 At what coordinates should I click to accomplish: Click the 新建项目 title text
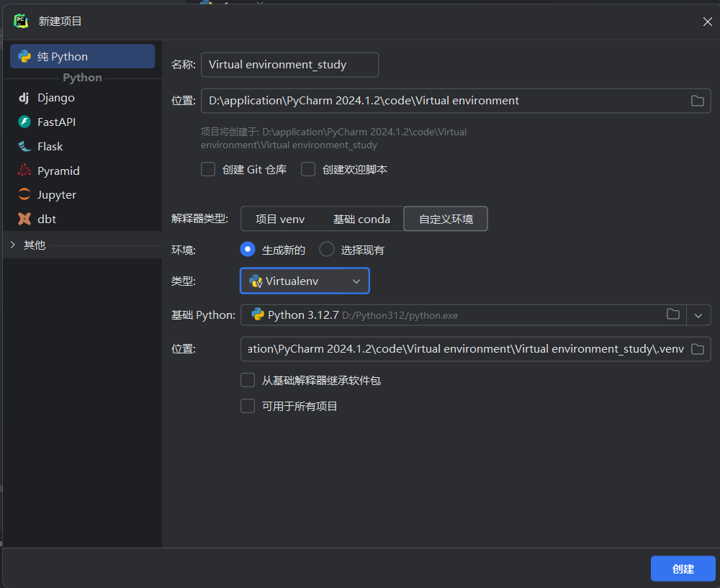(x=60, y=21)
